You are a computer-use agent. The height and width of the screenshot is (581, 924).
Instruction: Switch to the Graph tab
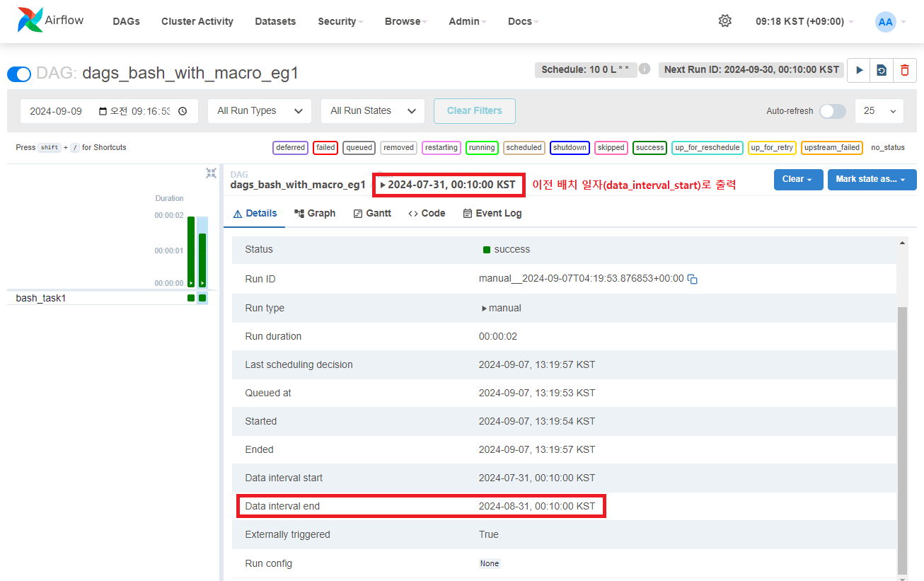pos(315,213)
